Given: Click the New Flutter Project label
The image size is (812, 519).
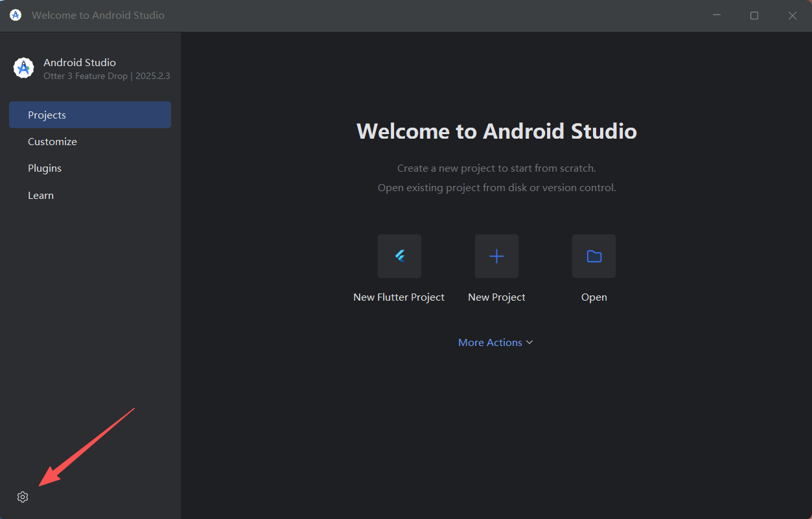Looking at the screenshot, I should click(399, 297).
